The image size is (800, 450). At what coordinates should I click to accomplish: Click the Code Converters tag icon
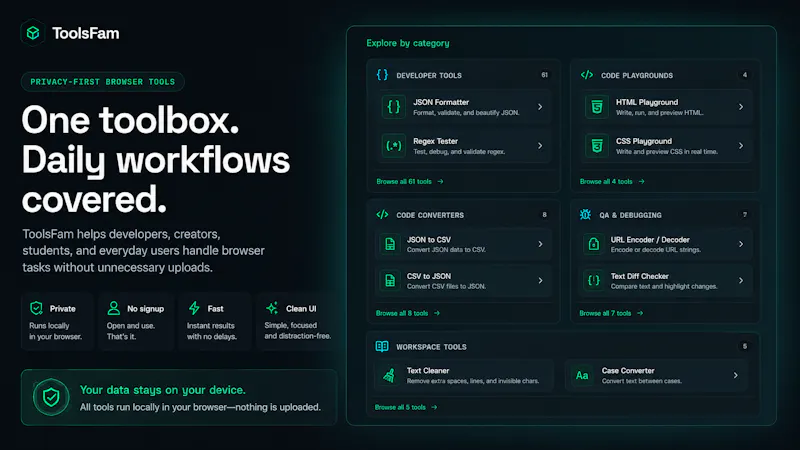(382, 215)
